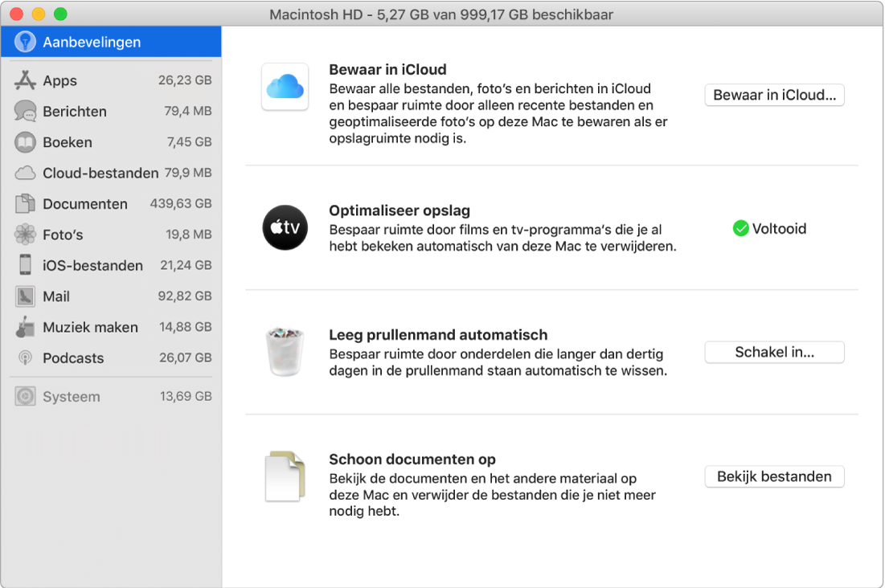This screenshot has height=588, width=885.
Task: Click the green Voltooid checkmark
Action: pos(740,229)
